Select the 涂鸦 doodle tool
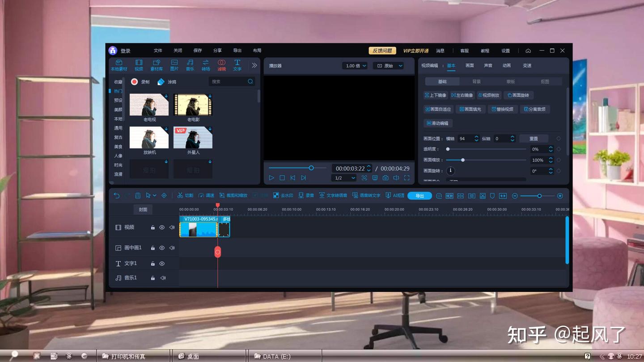644x362 pixels. click(167, 82)
